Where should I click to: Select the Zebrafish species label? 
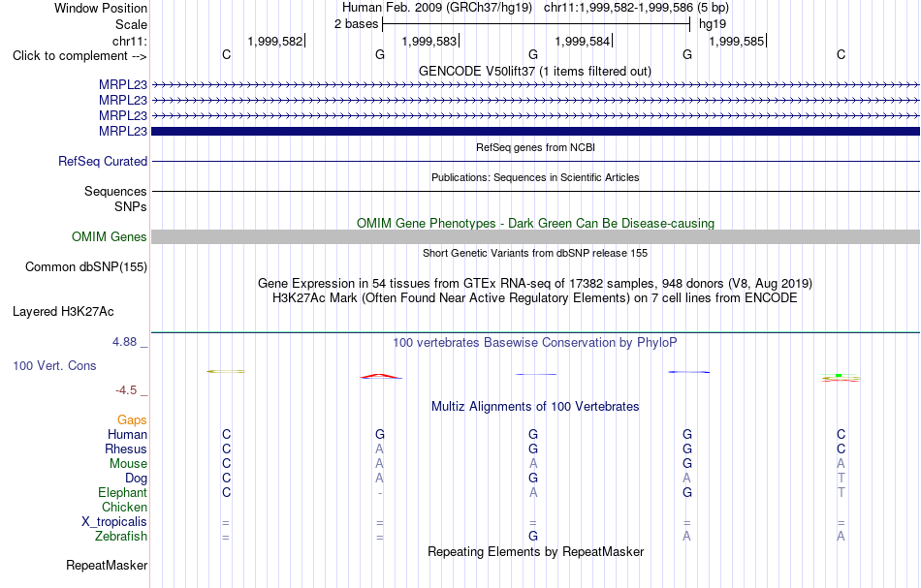121,536
